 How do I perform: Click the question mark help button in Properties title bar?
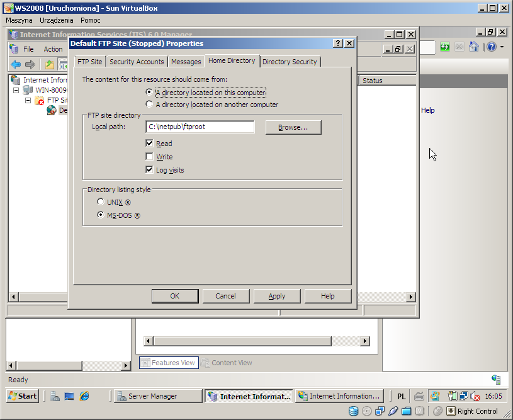338,43
